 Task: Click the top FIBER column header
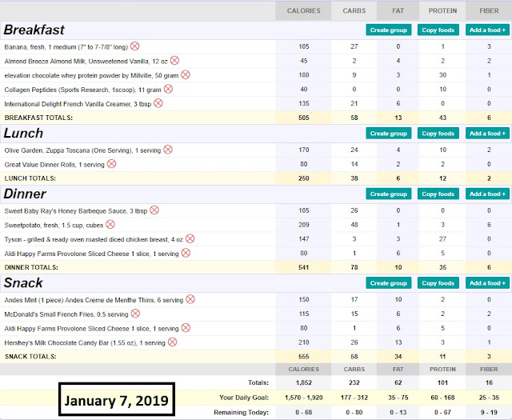pos(489,10)
